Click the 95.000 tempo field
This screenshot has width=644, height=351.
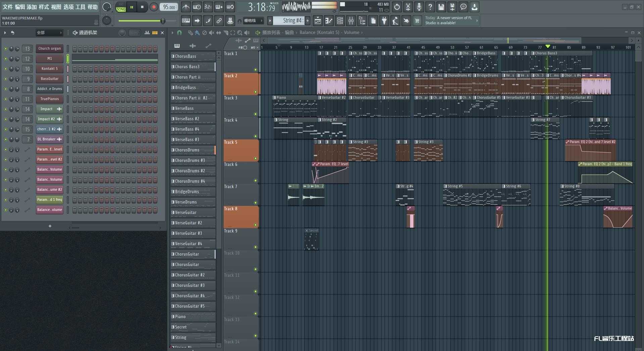click(169, 7)
